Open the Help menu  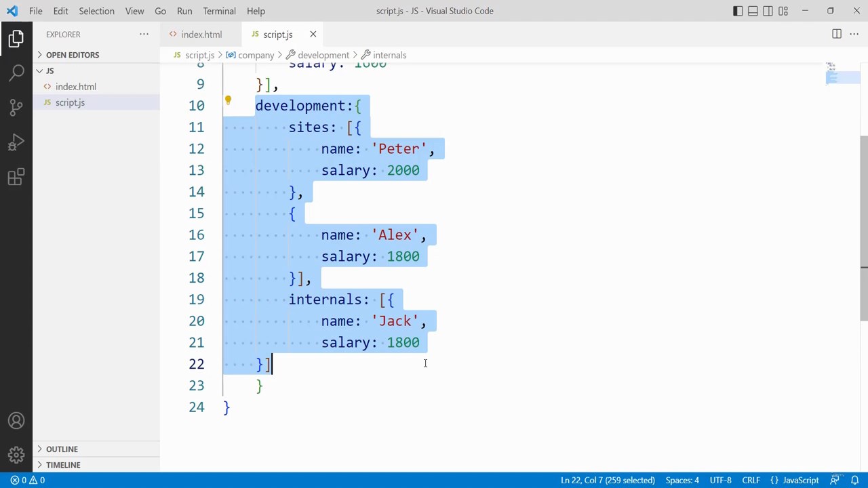(x=256, y=11)
